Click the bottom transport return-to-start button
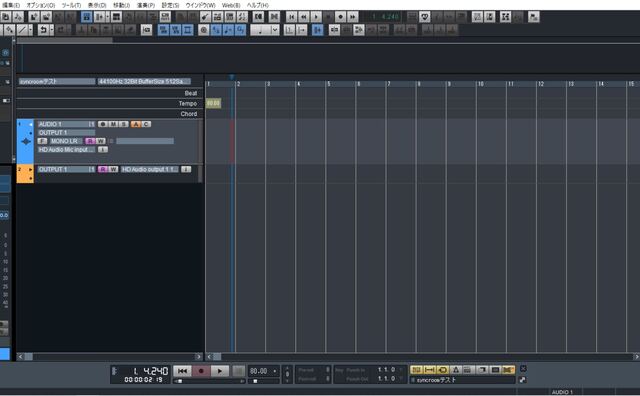This screenshot has width=640, height=396. pyautogui.click(x=182, y=371)
